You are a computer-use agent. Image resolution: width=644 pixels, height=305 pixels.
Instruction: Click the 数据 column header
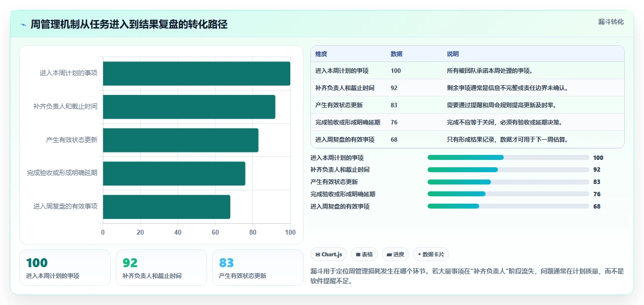pos(397,54)
